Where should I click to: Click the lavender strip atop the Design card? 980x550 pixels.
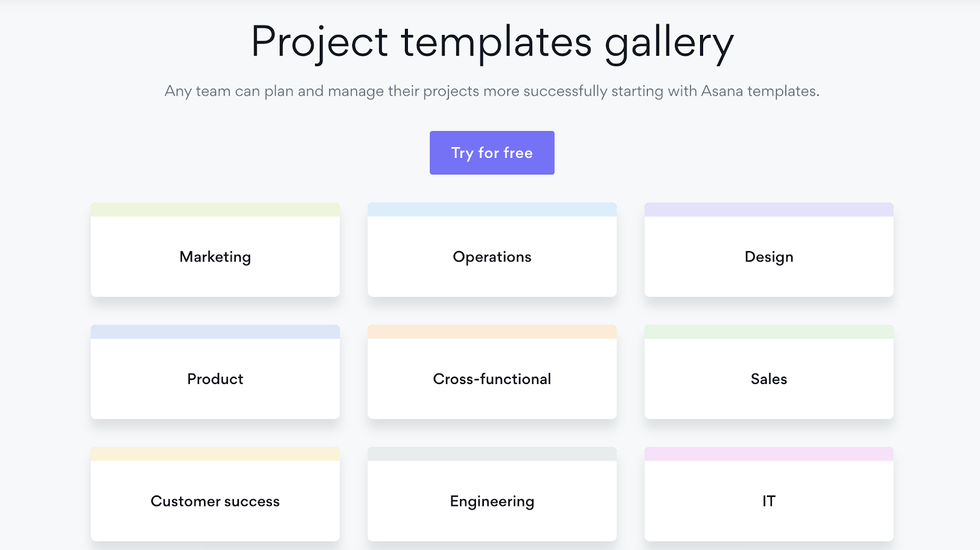(x=769, y=209)
